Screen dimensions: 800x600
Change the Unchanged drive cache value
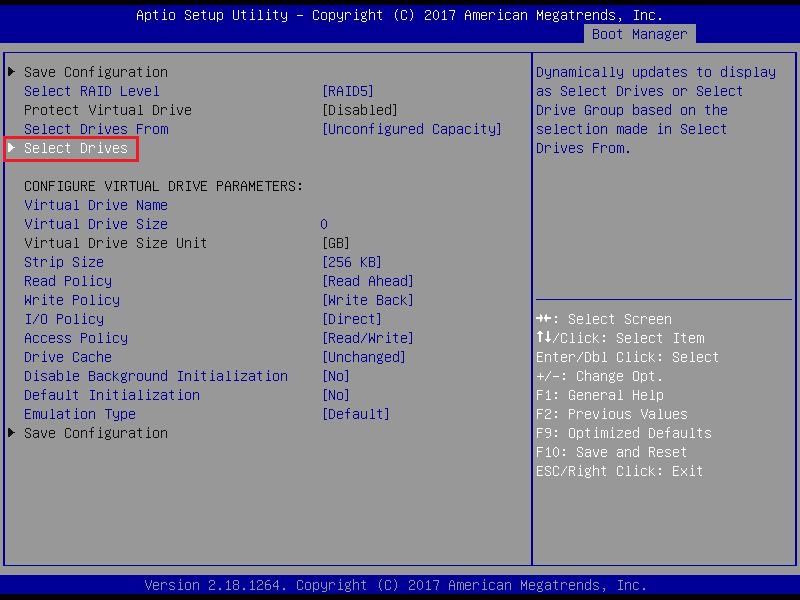(363, 357)
